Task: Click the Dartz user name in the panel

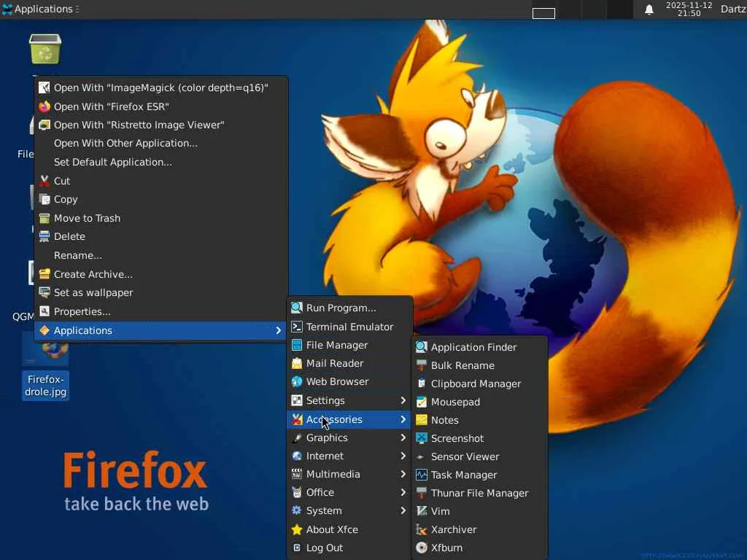Action: [x=733, y=9]
